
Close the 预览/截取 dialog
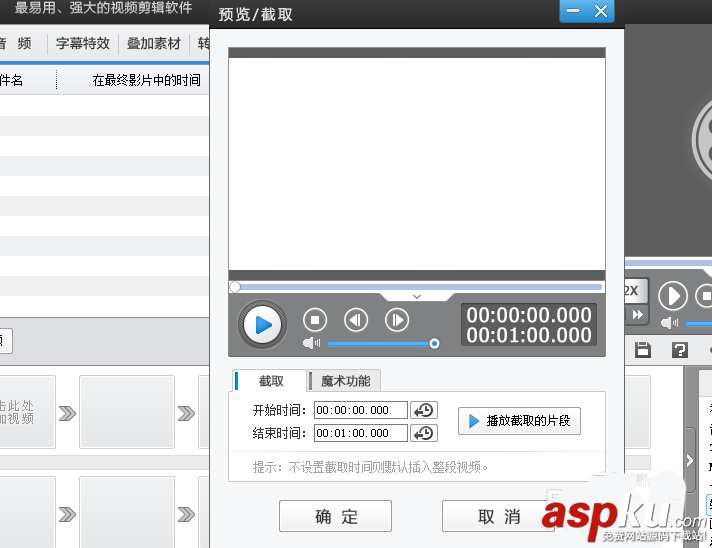(601, 11)
